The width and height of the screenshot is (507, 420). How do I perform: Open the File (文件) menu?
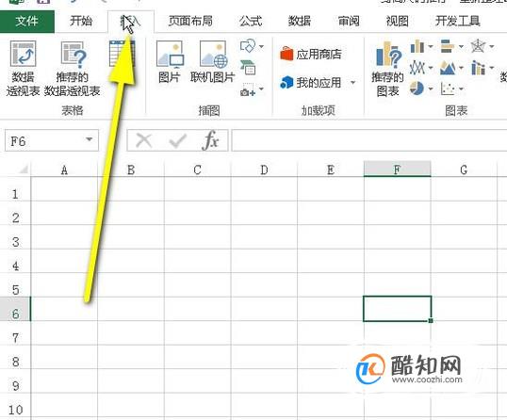pos(27,22)
